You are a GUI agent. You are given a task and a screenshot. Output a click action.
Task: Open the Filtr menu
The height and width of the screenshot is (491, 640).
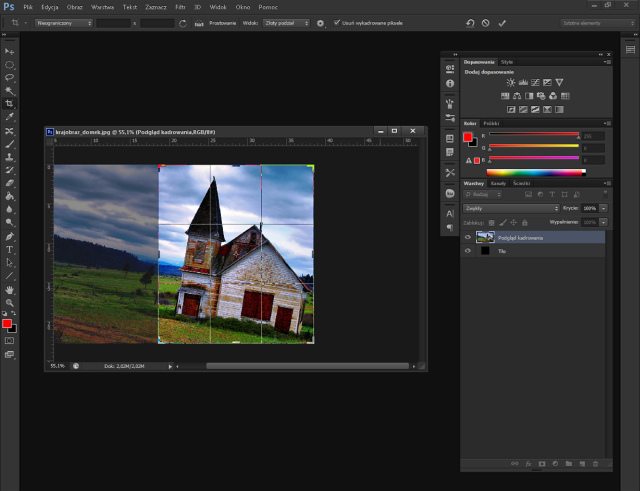point(180,7)
